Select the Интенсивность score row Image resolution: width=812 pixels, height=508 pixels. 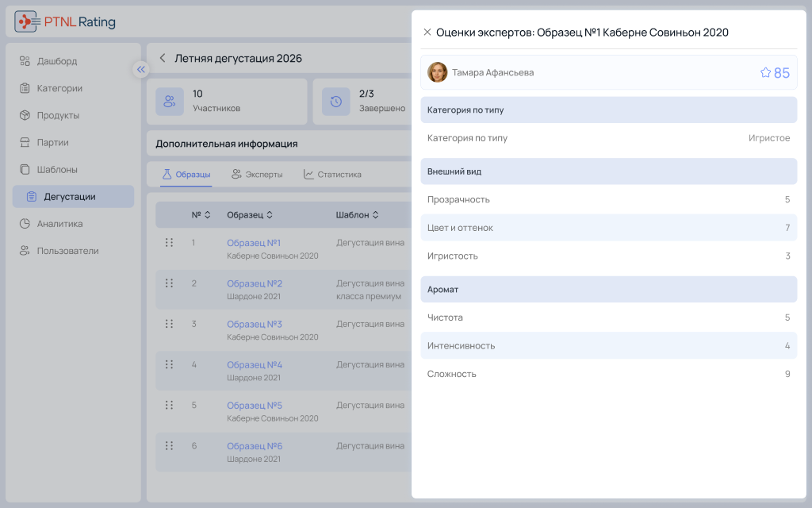pyautogui.click(x=608, y=346)
